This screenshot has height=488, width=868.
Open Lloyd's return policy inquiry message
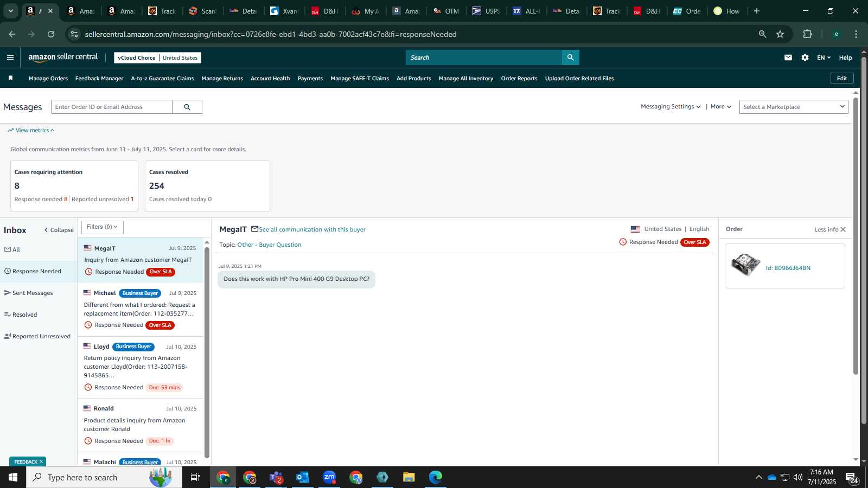tap(141, 367)
